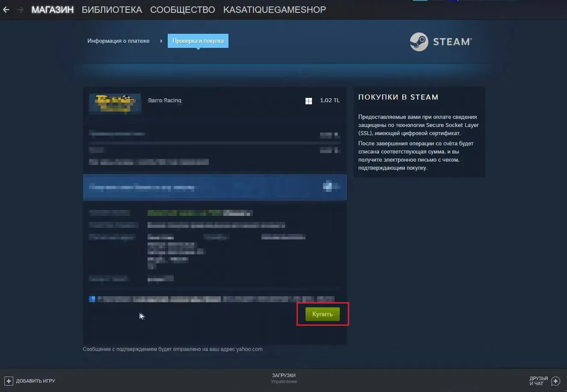Open the СООБЩЕСТВО menu
The image size is (567, 392).
(x=183, y=9)
